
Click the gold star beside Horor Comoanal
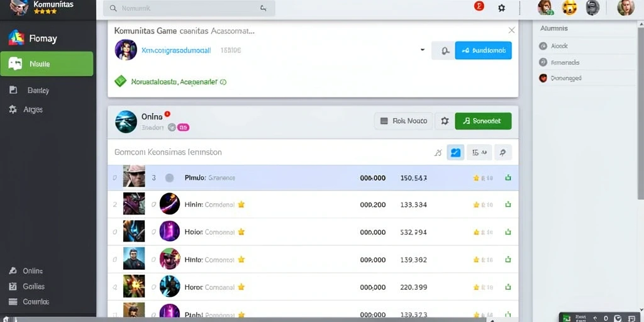coord(241,287)
